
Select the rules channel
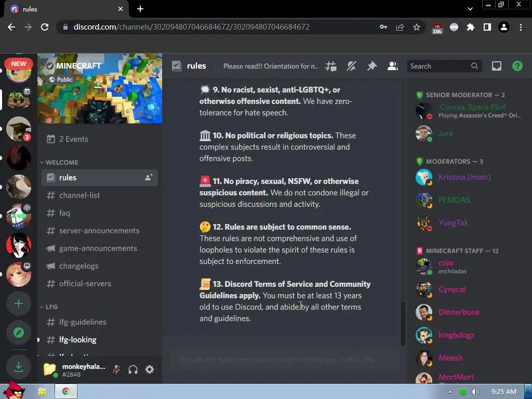pyautogui.click(x=99, y=178)
